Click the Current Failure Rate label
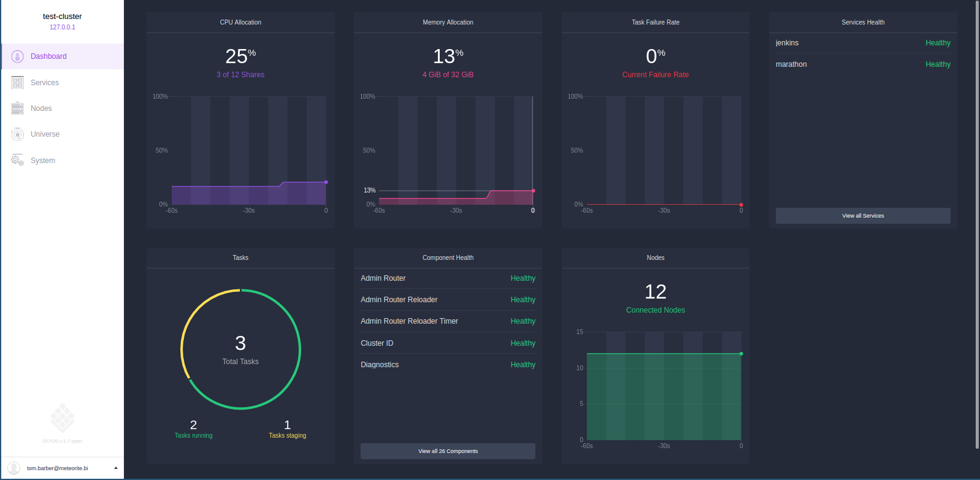This screenshot has height=480, width=980. click(x=656, y=75)
